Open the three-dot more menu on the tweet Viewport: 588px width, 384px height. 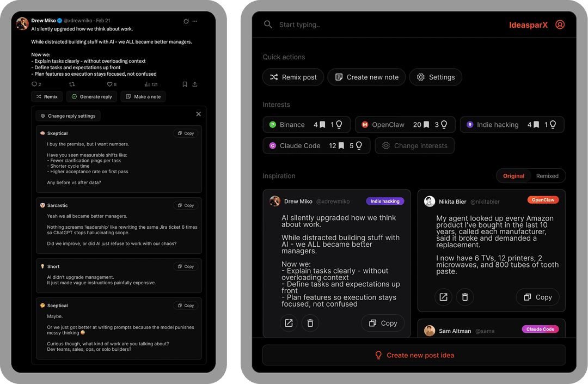pos(195,21)
